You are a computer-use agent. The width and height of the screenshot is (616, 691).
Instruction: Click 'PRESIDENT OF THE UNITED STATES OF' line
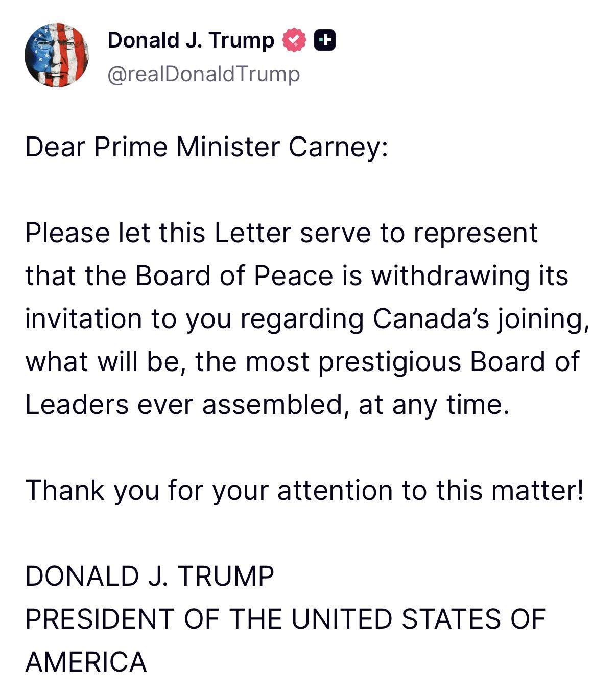(x=285, y=619)
